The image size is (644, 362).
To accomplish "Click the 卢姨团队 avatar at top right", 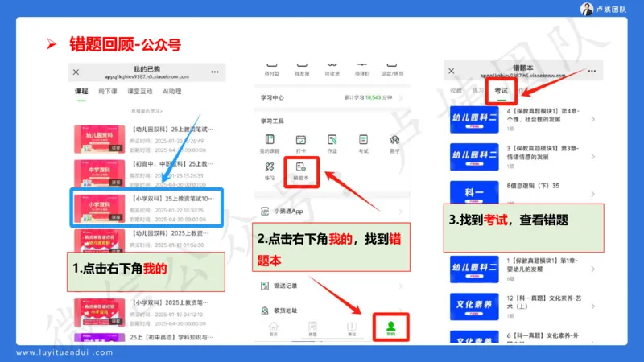I will click(587, 9).
